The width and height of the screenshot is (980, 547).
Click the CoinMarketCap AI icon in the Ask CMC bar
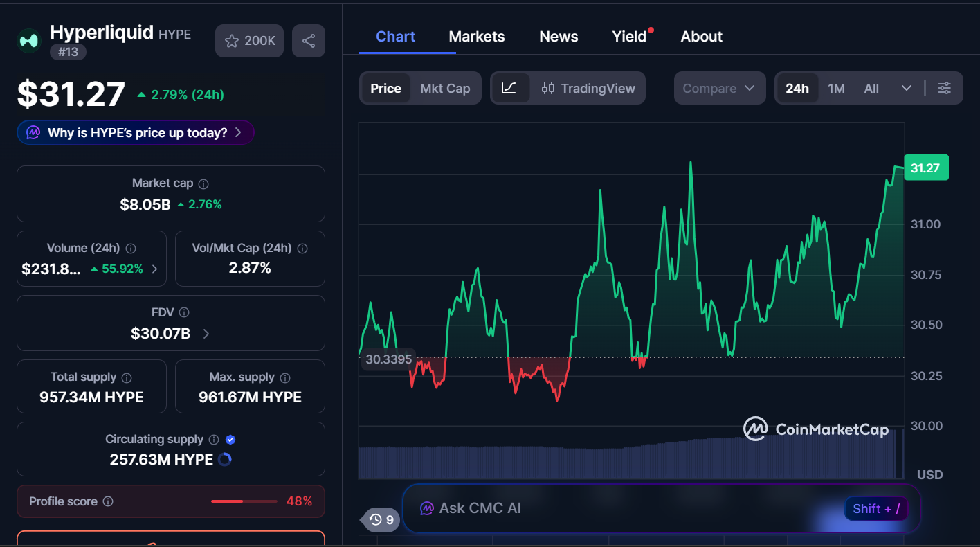tap(426, 508)
